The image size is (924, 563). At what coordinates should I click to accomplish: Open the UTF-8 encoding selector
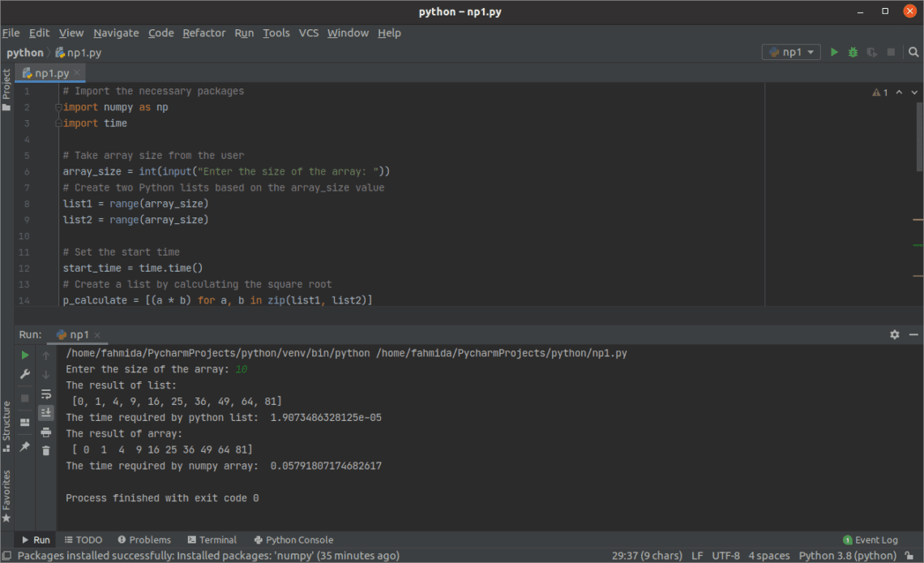tap(726, 556)
